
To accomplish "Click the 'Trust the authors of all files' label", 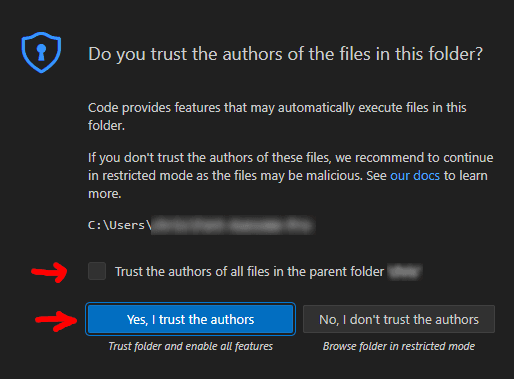I will tap(250, 272).
